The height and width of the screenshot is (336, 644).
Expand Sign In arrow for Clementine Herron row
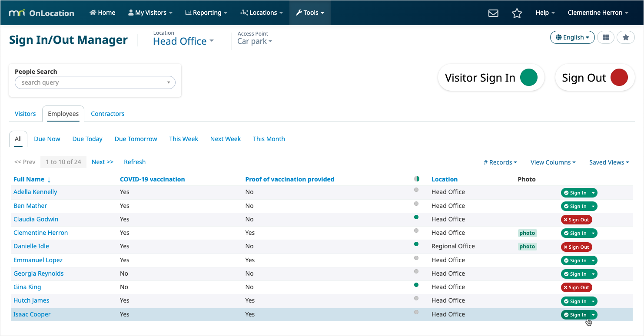[594, 233]
